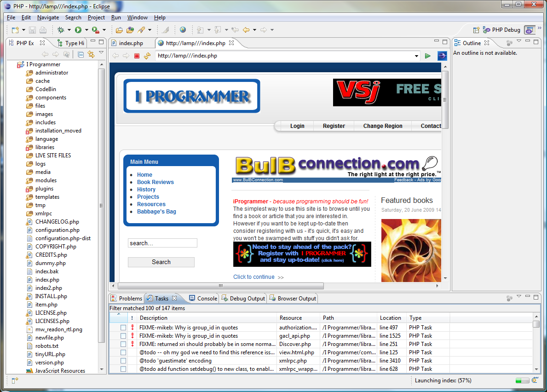Check the 'guestimate' encoding task checkbox
Image resolution: width=547 pixels, height=392 pixels.
click(x=123, y=361)
